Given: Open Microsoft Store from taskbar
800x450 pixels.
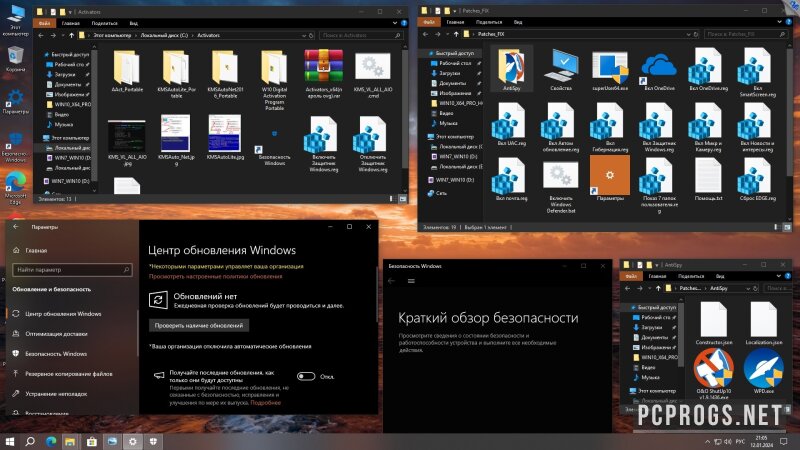Looking at the screenshot, I should (x=91, y=441).
